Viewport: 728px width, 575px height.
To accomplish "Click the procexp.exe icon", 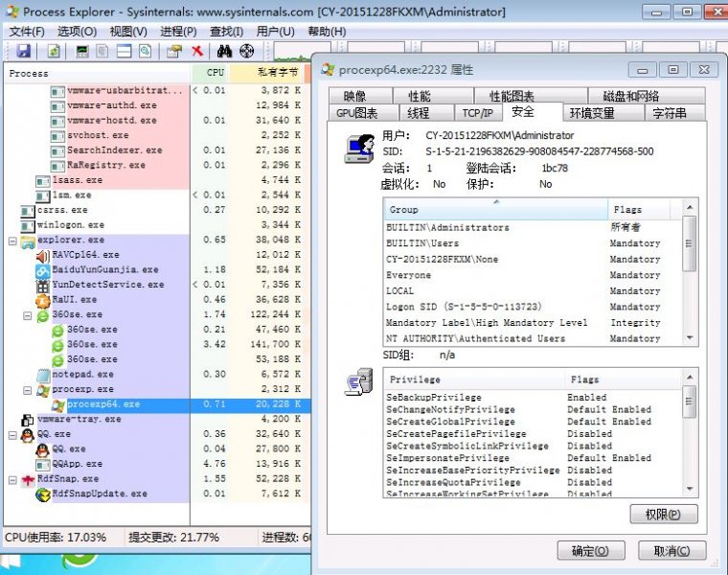I will (43, 390).
